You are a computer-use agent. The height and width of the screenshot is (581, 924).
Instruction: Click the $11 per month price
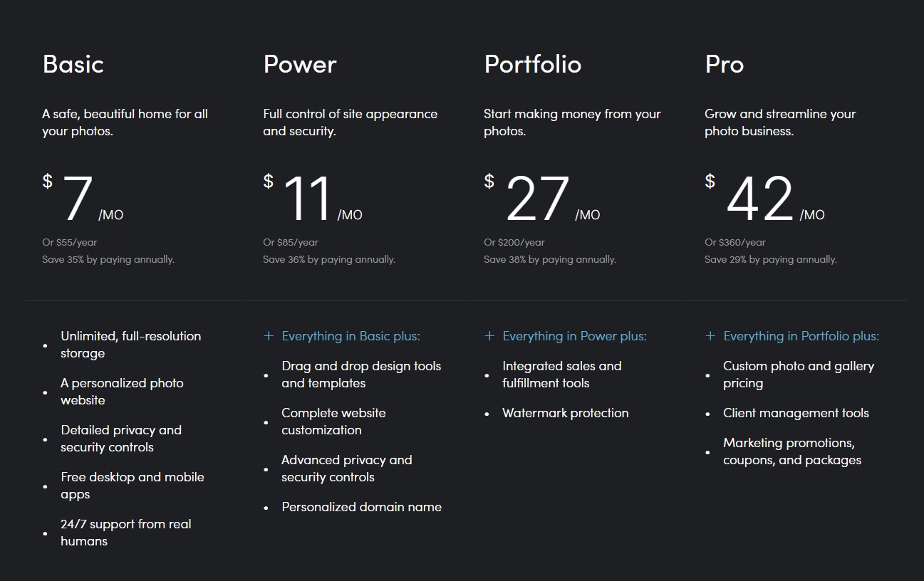308,199
